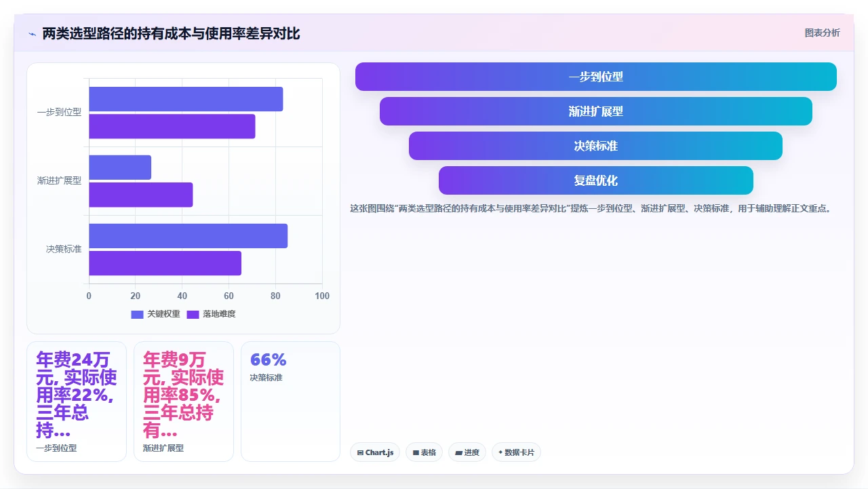868x489 pixels.
Task: Open the 年费9万元 data card
Action: pyautogui.click(x=184, y=402)
